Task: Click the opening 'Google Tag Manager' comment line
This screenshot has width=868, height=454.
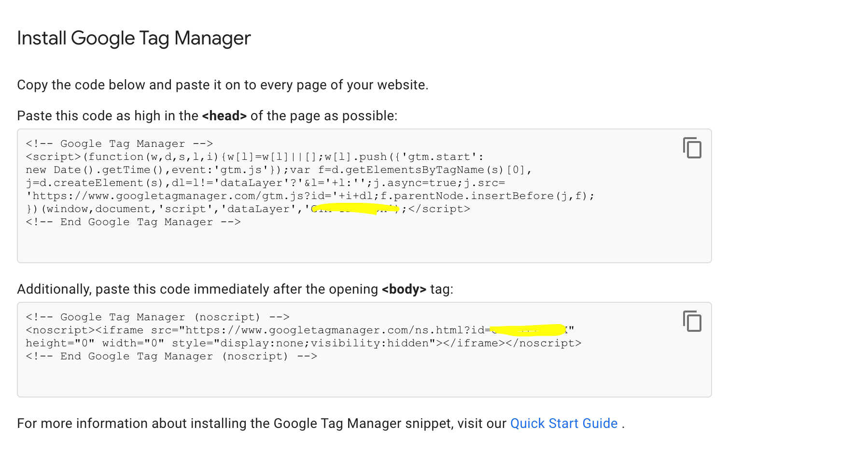Action: pyautogui.click(x=119, y=144)
